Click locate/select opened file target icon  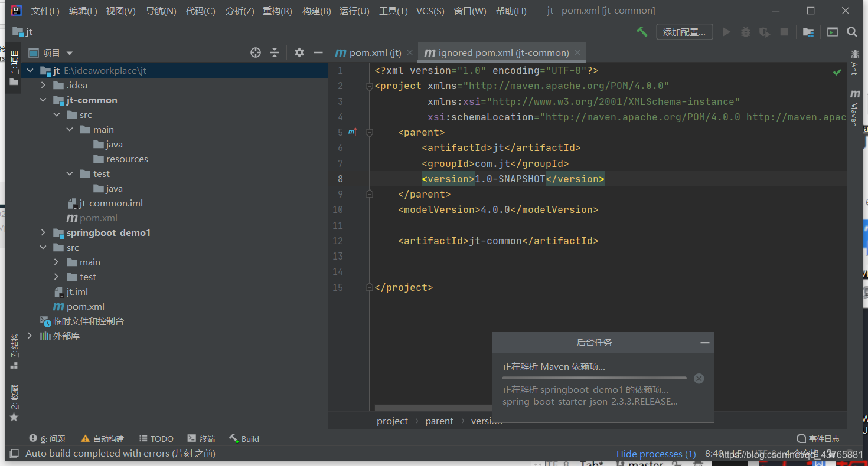coord(256,52)
